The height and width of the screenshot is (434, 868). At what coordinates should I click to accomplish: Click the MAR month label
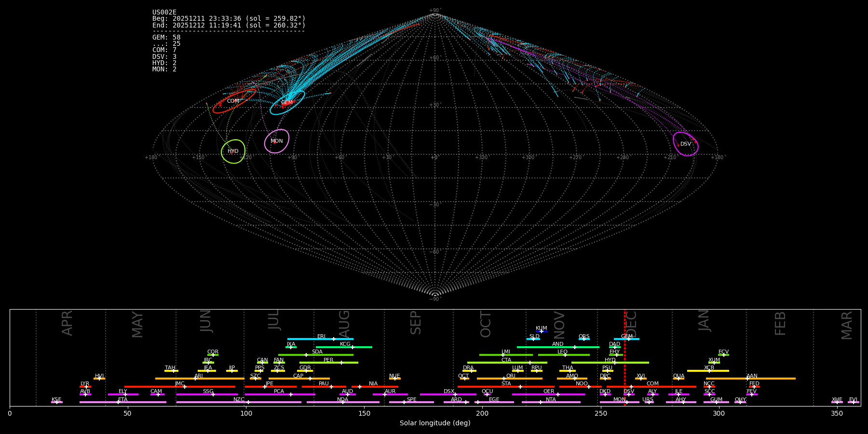tap(847, 325)
